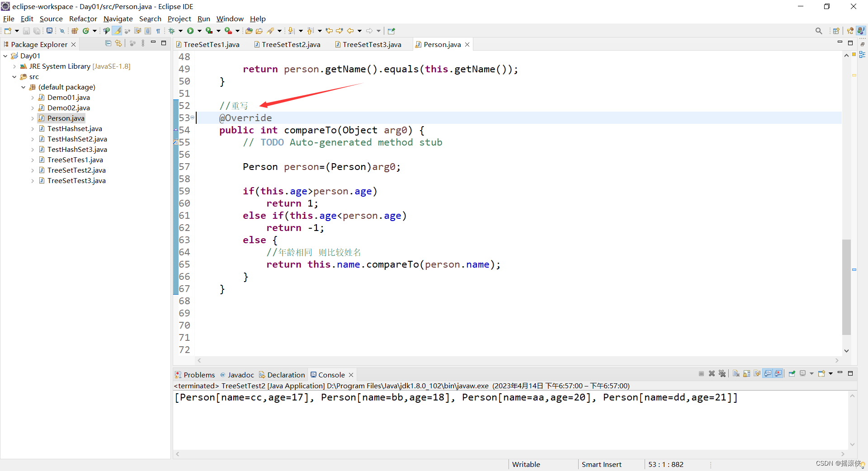Viewport: 868px width, 471px height.
Task: Collapse the src folder node
Action: click(x=14, y=77)
